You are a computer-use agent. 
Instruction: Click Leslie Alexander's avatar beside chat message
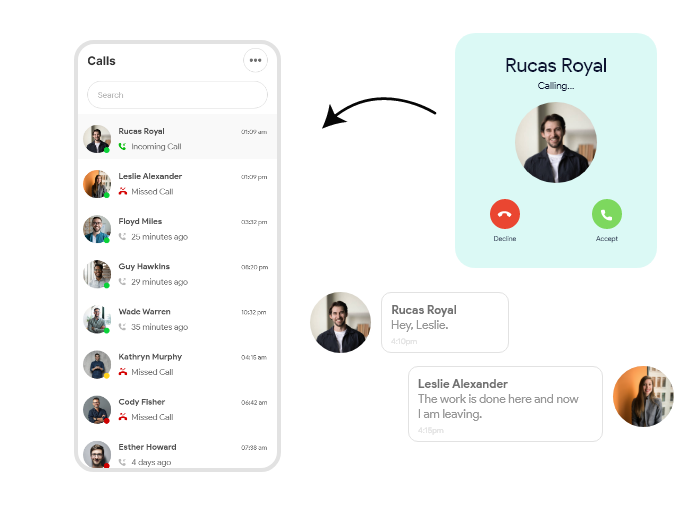pos(643,396)
